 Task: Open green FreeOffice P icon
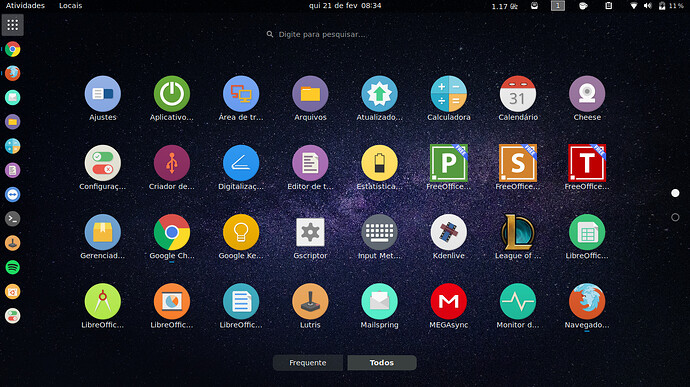pos(448,163)
